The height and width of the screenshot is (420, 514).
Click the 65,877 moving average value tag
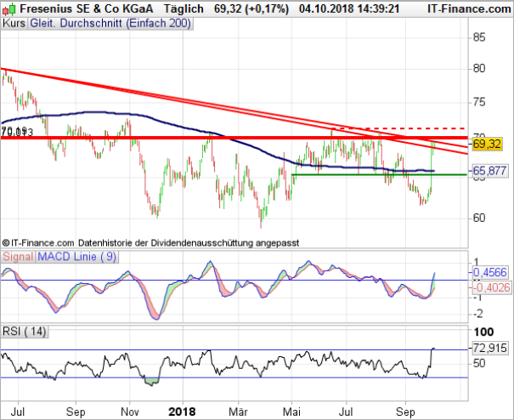(x=489, y=171)
